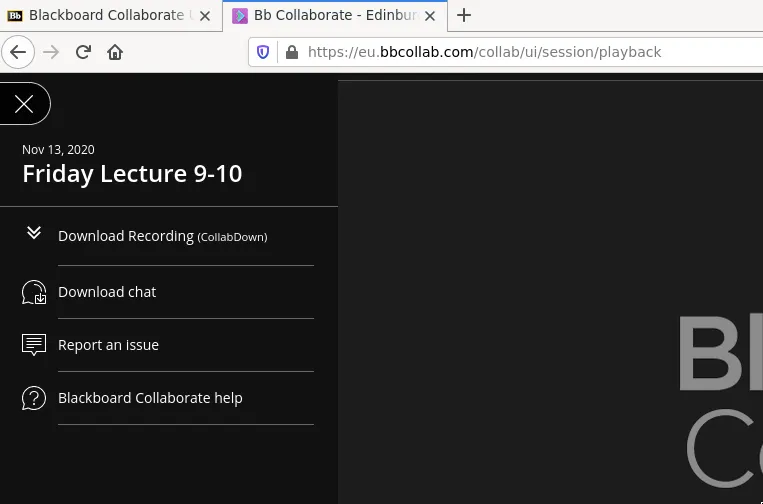Click the padlock site security icon
763x504 pixels.
pos(291,52)
